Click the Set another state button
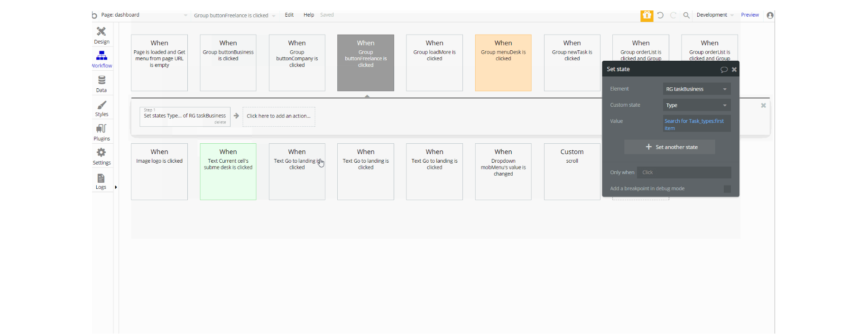 coord(670,147)
